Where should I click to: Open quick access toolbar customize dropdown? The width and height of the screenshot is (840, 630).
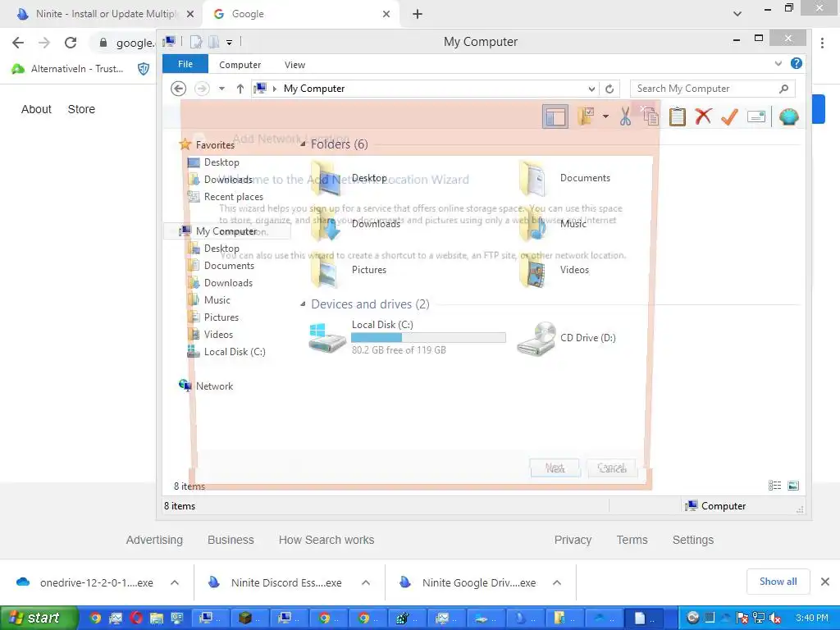tap(229, 42)
